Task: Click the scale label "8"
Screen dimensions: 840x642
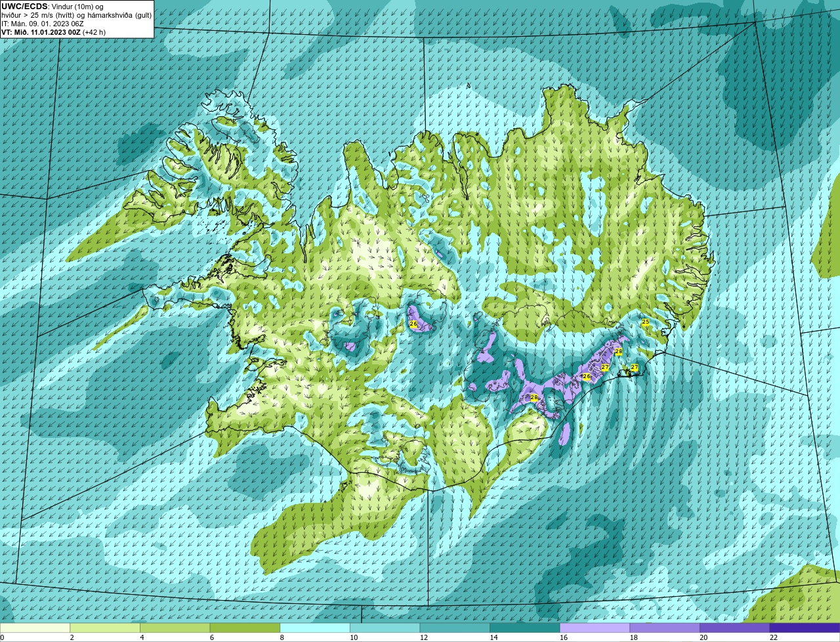Action: [x=282, y=637]
